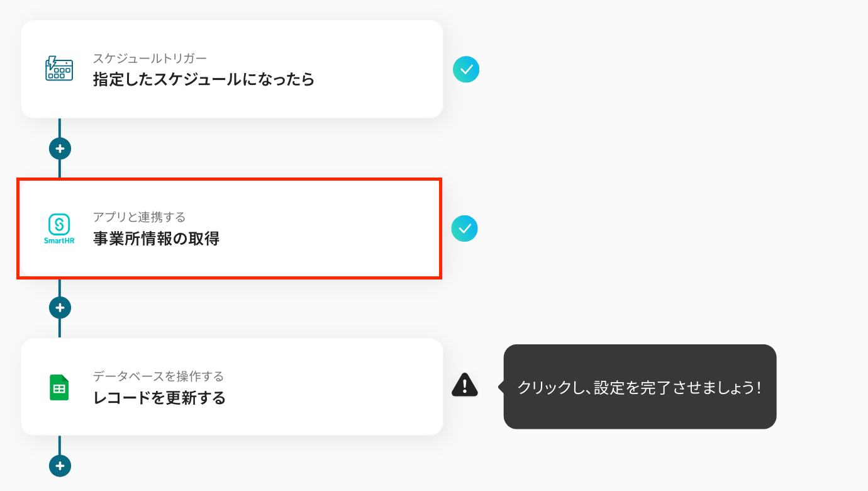Click the connector between trigger and first plus
Image resolution: width=868 pixels, height=491 pixels.
(60, 128)
